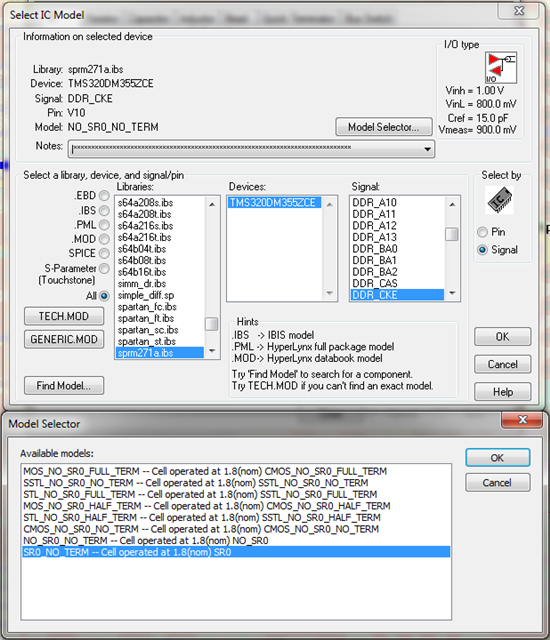Select the .IBS library filter radio
The image size is (550, 640).
click(104, 210)
